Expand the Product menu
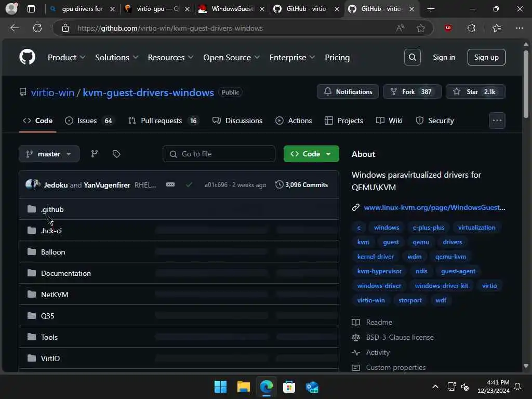This screenshot has height=399, width=532. click(x=66, y=57)
